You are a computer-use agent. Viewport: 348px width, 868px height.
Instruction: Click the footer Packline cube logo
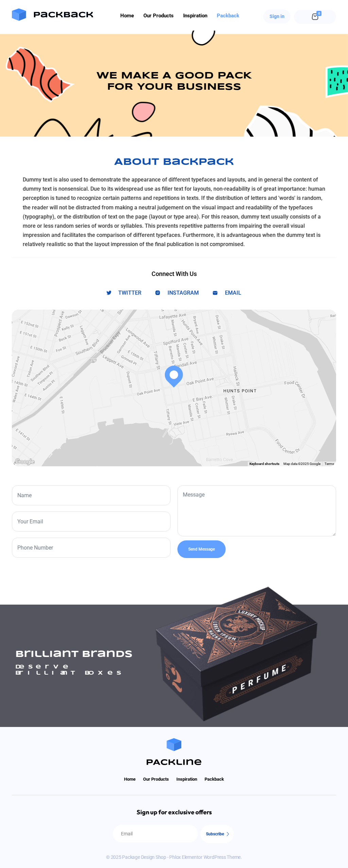tap(174, 744)
